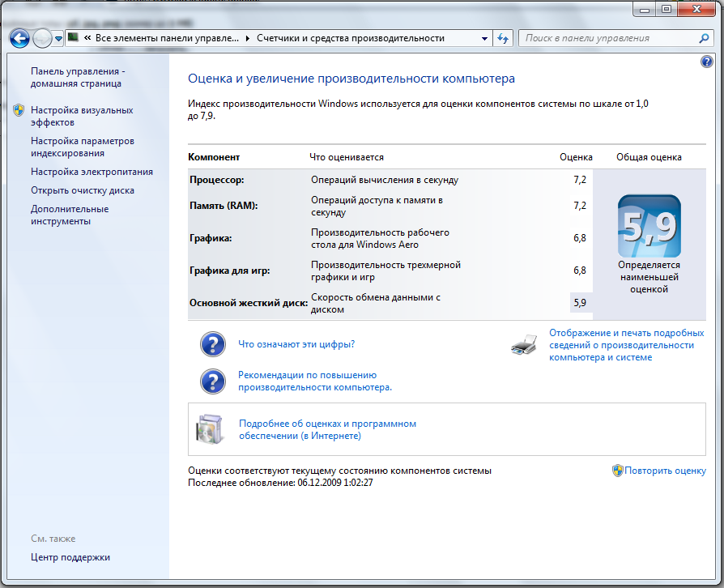
Task: Click the «Графика для игр:» component label
Action: point(229,271)
